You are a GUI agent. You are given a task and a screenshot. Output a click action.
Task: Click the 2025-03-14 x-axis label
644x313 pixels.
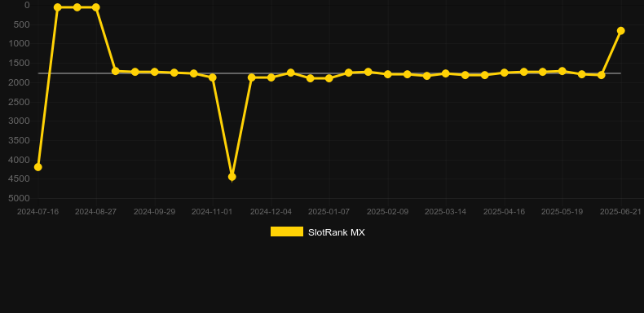445,212
